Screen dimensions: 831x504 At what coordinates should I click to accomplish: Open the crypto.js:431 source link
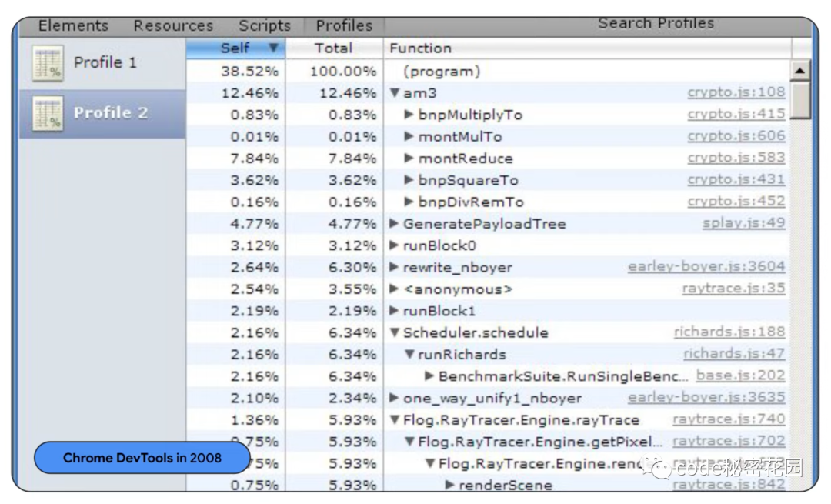point(736,179)
